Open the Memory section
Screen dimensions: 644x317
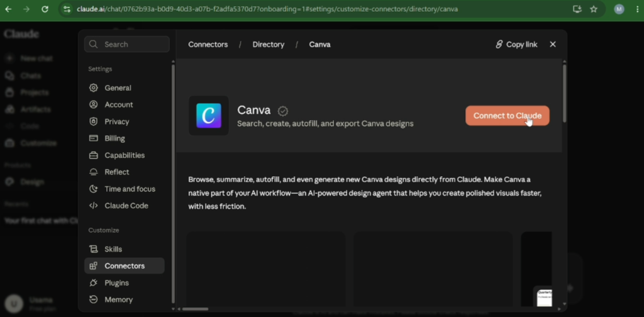tap(125, 300)
